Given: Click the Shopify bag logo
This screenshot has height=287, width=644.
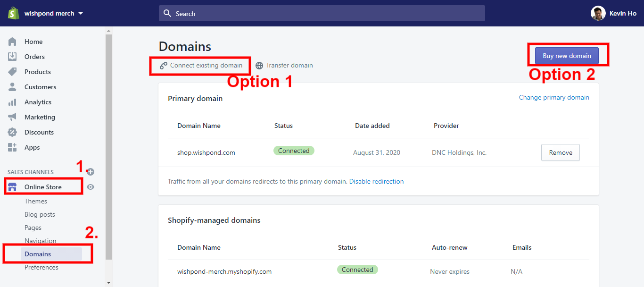Looking at the screenshot, I should pos(13,13).
